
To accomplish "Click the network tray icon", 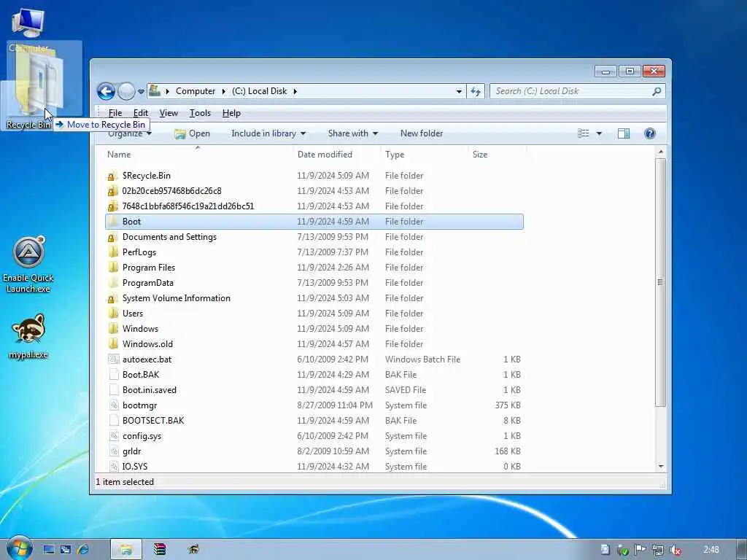I will (x=658, y=550).
